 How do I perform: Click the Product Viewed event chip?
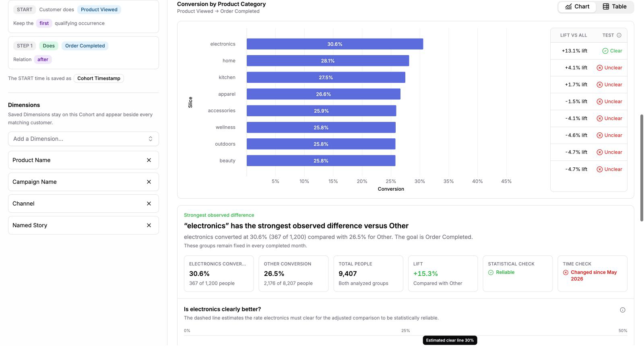pos(99,10)
